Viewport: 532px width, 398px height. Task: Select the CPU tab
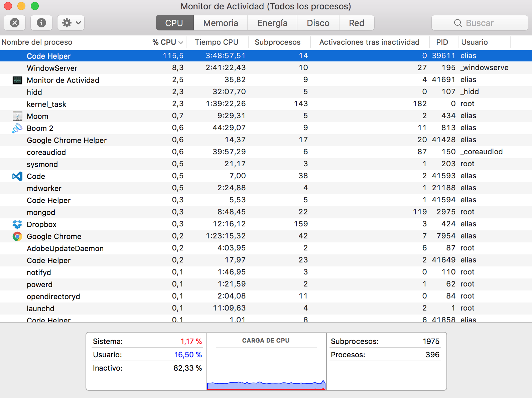pos(174,23)
